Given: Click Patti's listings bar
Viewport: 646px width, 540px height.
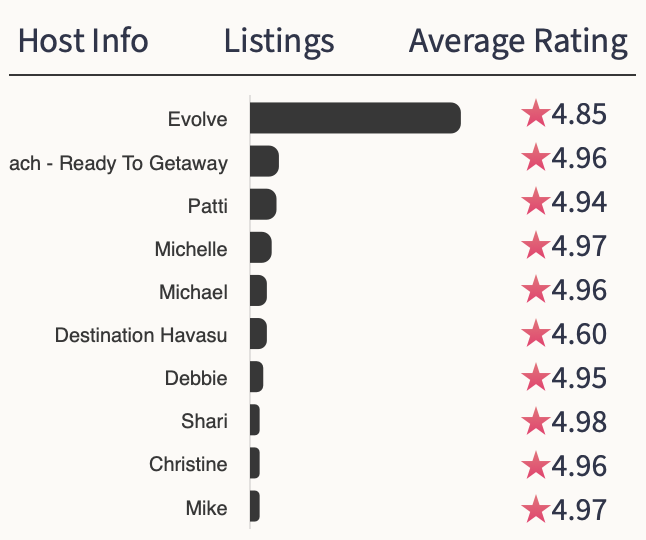Looking at the screenshot, I should click(x=262, y=205).
